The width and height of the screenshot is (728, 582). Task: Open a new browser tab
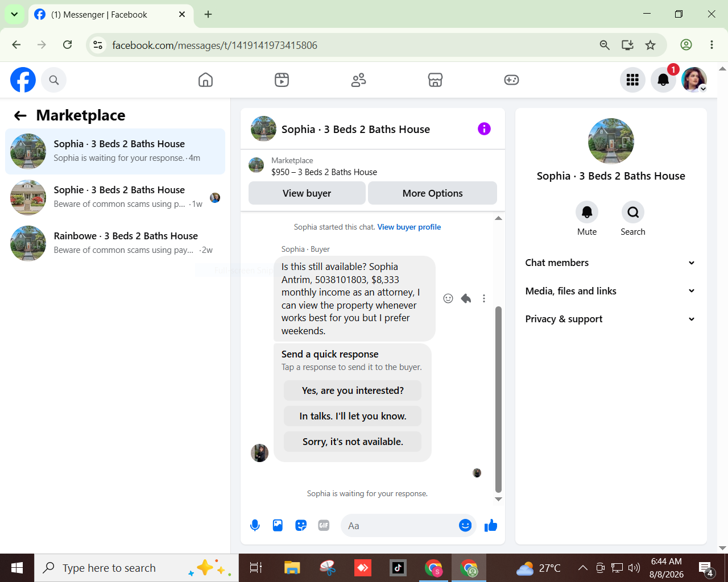(208, 15)
